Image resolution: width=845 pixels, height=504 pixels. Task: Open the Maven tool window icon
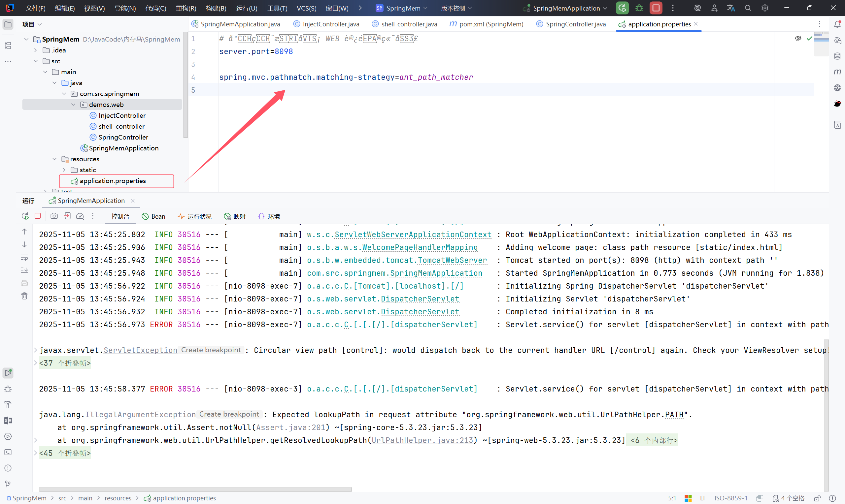[x=837, y=72]
